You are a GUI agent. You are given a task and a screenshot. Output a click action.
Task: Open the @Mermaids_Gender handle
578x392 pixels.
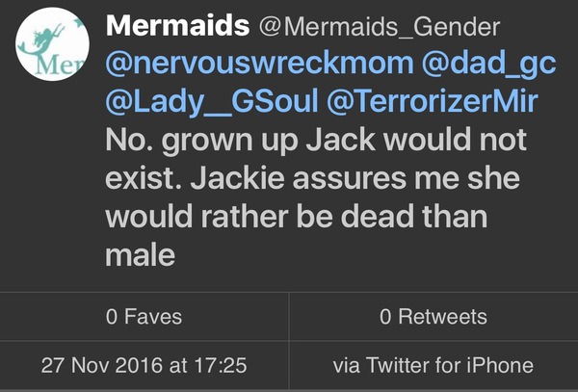(355, 24)
